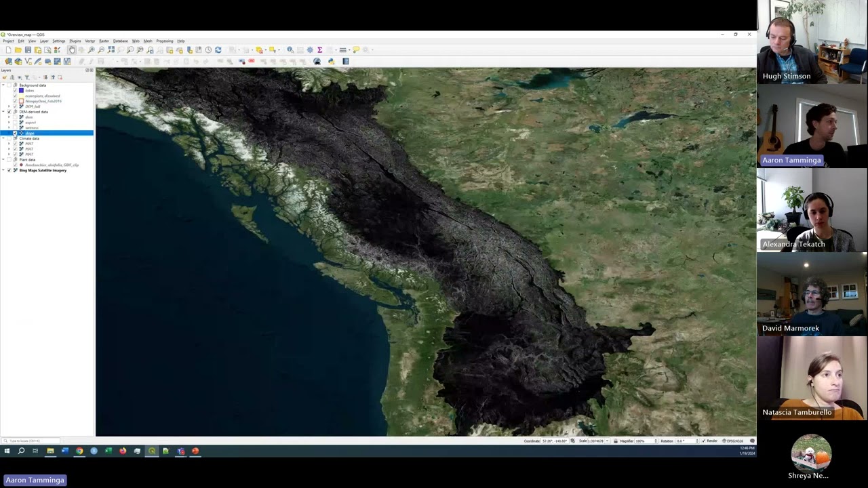Image resolution: width=868 pixels, height=488 pixels.
Task: Open the Project menu
Action: click(8, 41)
